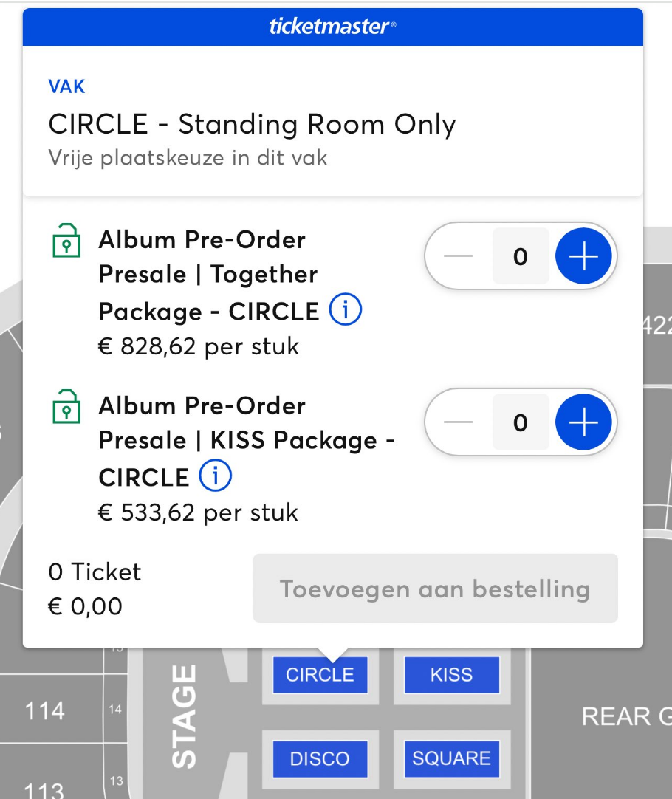The width and height of the screenshot is (672, 799).
Task: Select the DISCO section on map
Action: (x=320, y=758)
